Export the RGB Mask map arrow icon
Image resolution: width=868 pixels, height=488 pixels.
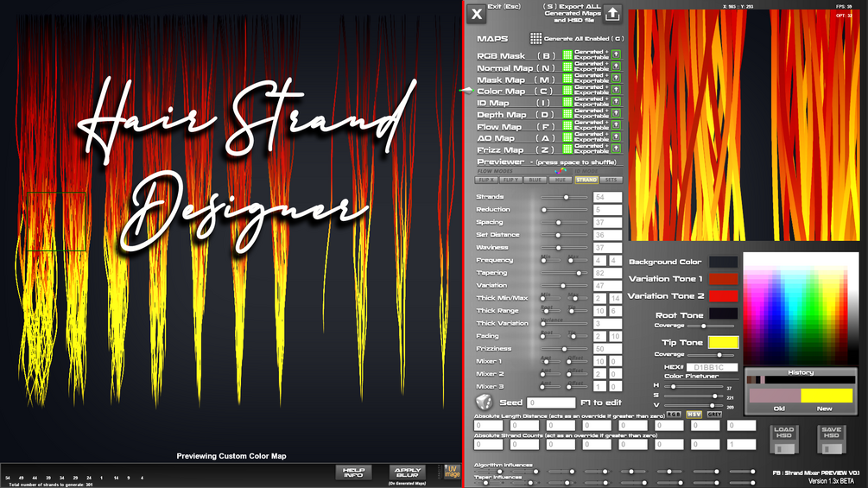616,54
